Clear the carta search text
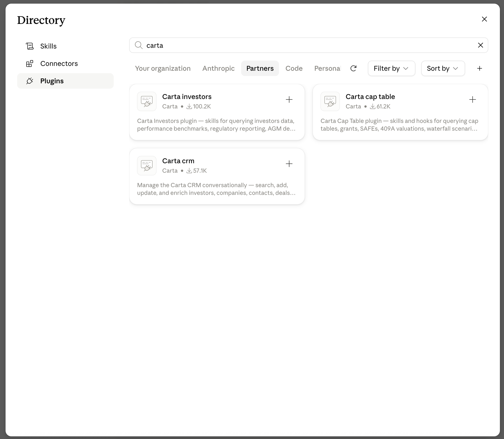 coord(481,45)
